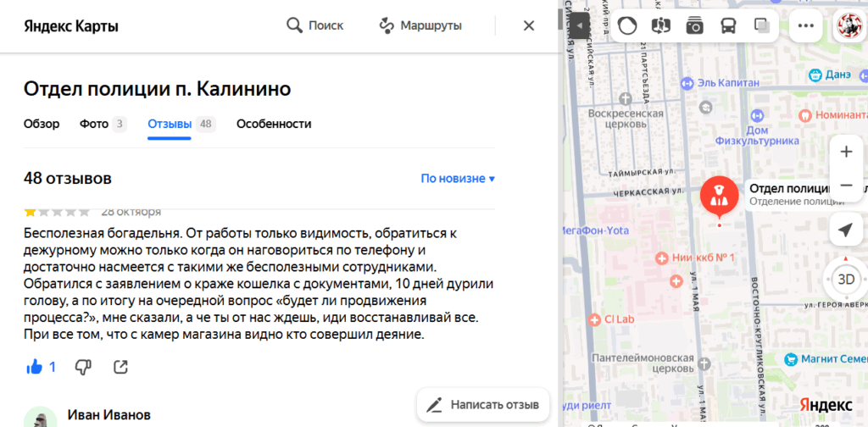Screen dimensions: 868x427
Task: Dislike the review with thumbs down
Action: click(83, 367)
